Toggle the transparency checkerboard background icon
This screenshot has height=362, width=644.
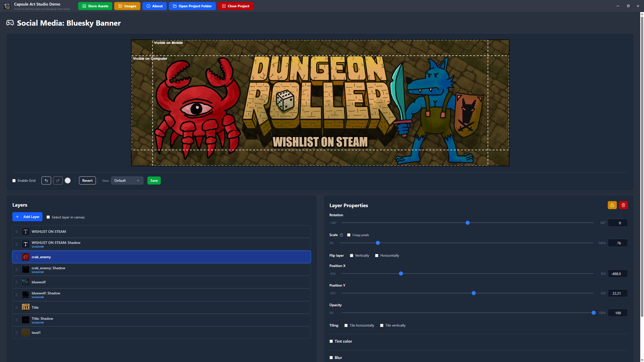68,180
